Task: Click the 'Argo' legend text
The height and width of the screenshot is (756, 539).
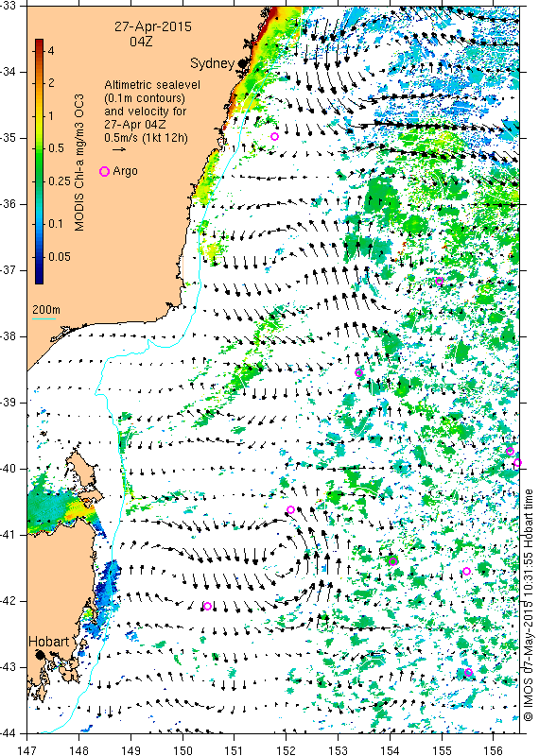Action: [x=125, y=171]
